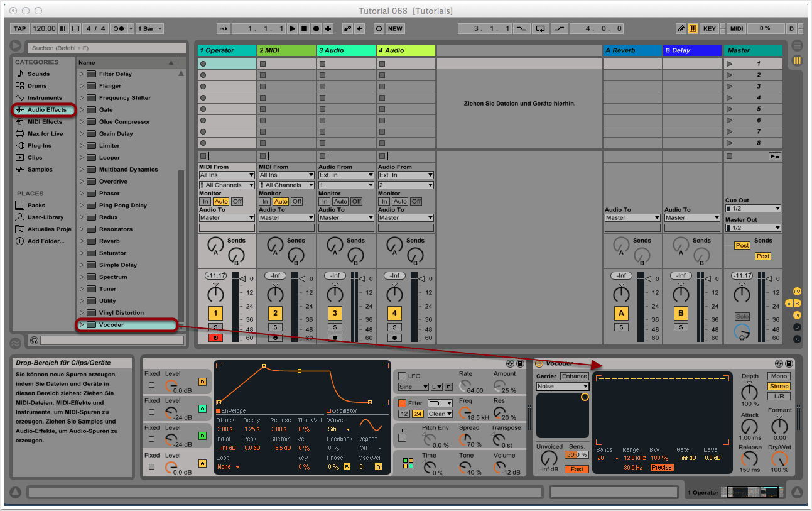Click the Play button in transport bar

point(292,28)
